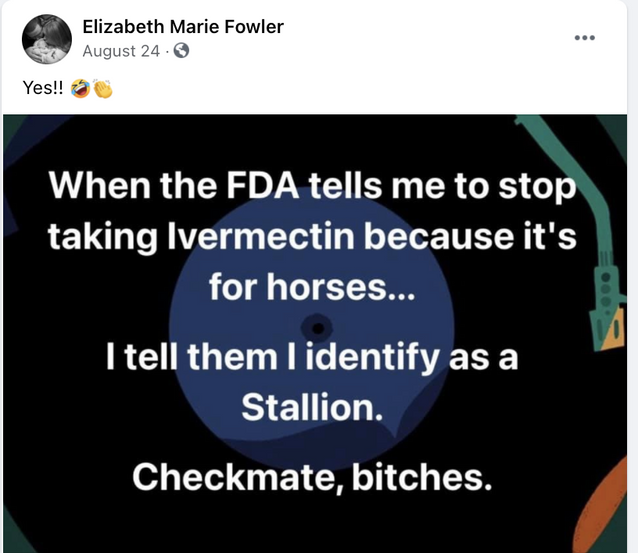
Task: Click the clapping hands emoji
Action: point(102,88)
